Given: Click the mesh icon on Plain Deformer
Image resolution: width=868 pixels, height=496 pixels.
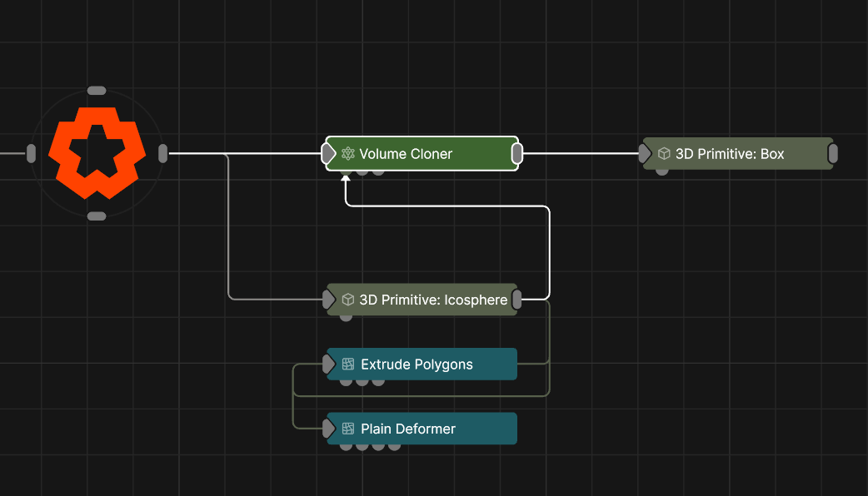Looking at the screenshot, I should click(x=348, y=429).
